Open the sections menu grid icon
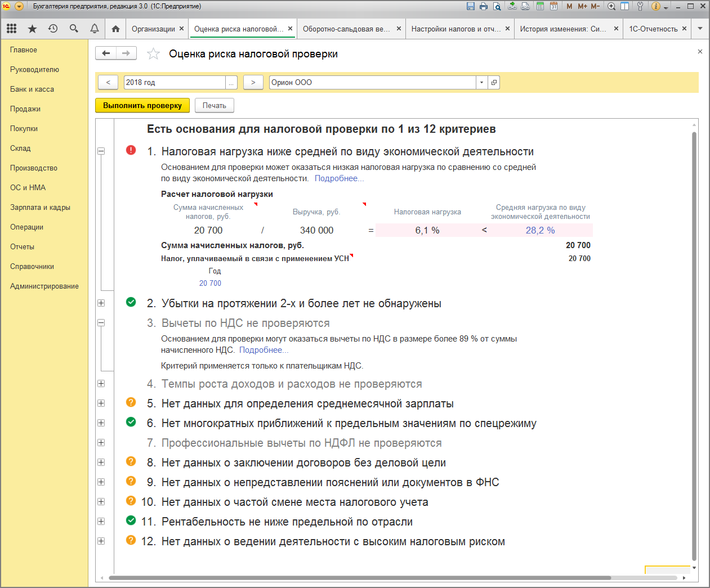Viewport: 710px width, 588px height. [x=12, y=29]
